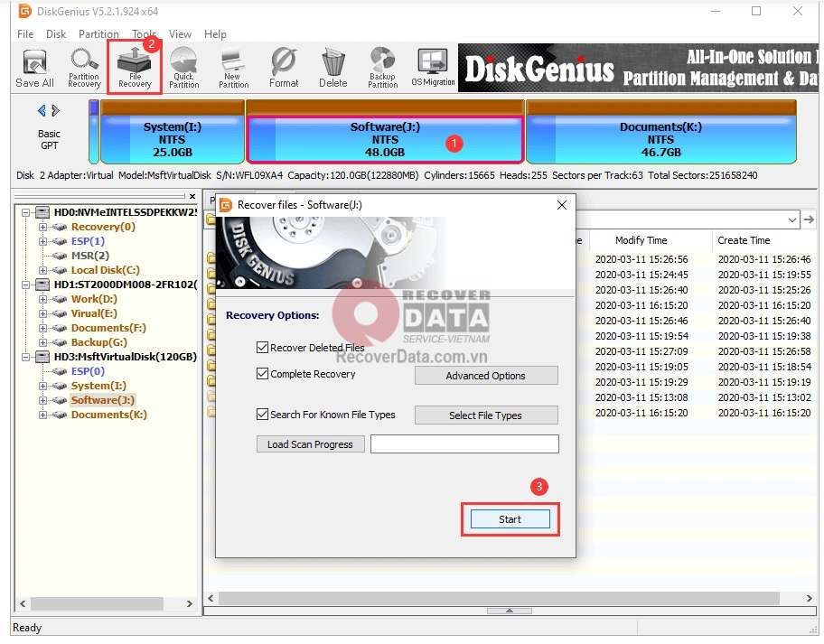The width and height of the screenshot is (824, 644).
Task: Open the Partition menu
Action: [98, 34]
